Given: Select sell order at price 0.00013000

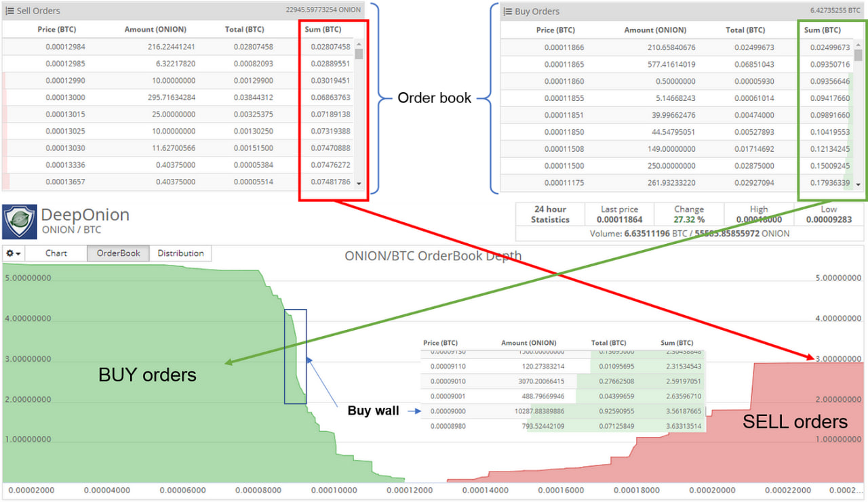Looking at the screenshot, I should (178, 98).
